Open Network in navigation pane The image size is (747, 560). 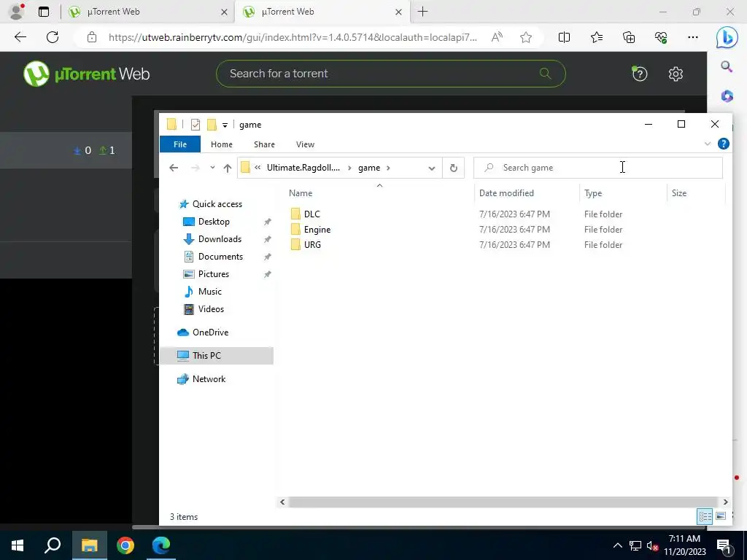[209, 379]
